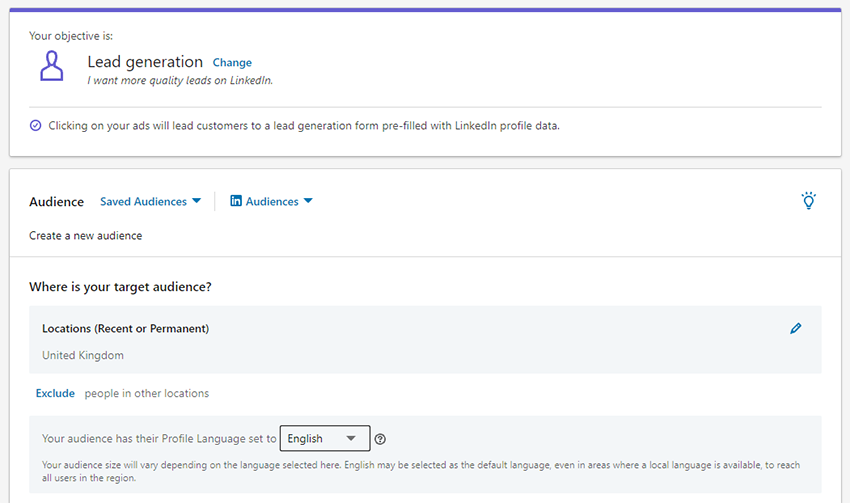Click the Create a new audience text
Viewport: 850px width, 503px height.
coord(86,236)
